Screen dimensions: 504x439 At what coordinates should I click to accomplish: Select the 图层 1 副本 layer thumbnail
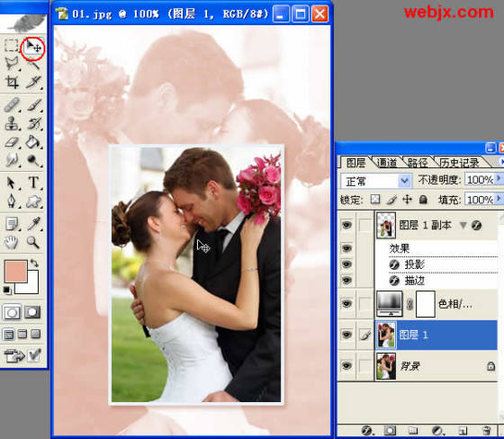pyautogui.click(x=386, y=225)
